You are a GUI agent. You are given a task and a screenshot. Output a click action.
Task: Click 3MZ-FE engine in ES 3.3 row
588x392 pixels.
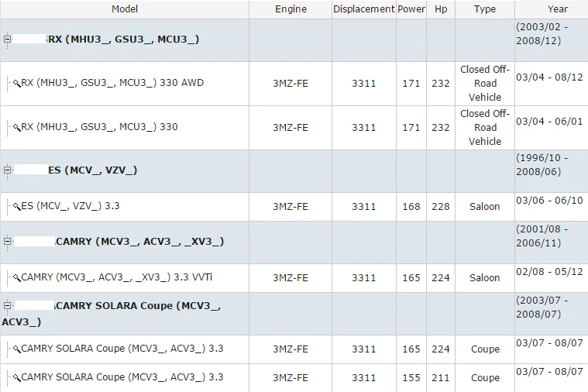pyautogui.click(x=291, y=206)
